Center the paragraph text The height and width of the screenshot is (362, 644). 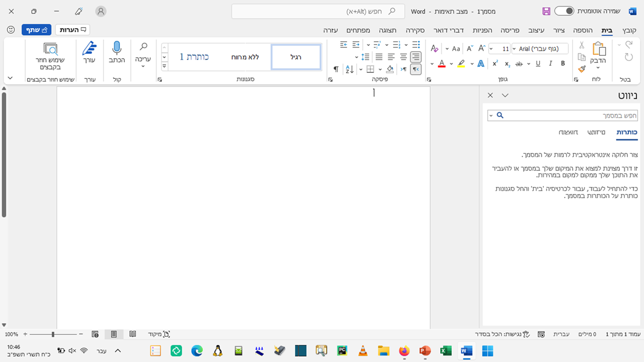point(403,57)
